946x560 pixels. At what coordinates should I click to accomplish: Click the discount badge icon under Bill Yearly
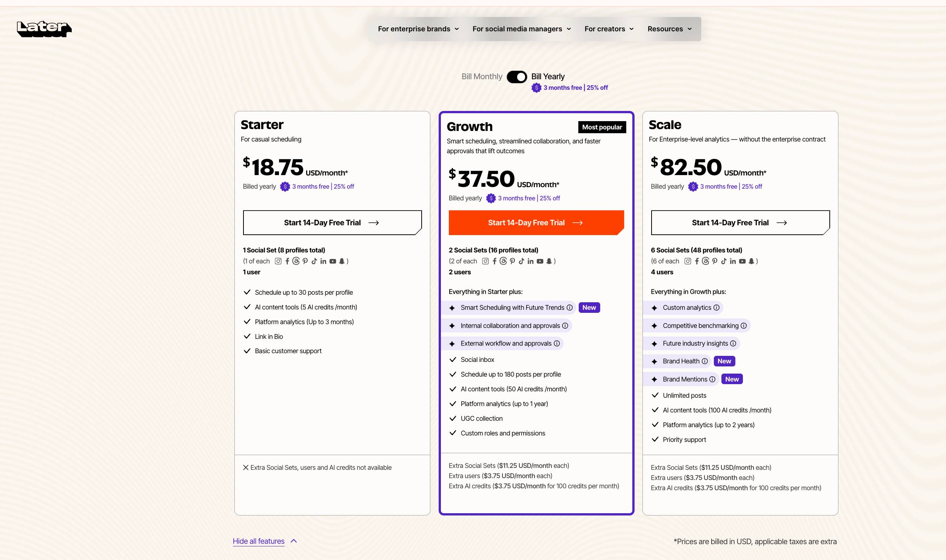pyautogui.click(x=536, y=88)
